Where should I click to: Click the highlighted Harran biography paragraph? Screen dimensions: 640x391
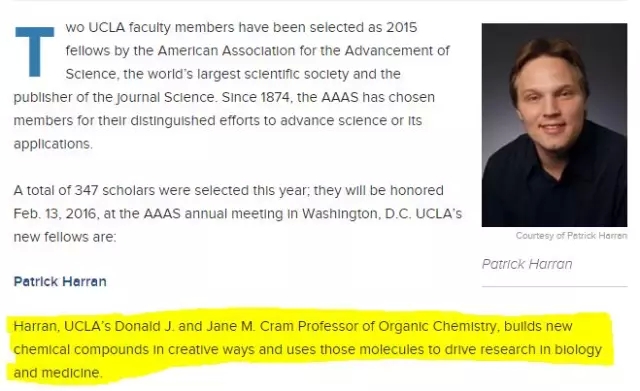(308, 349)
